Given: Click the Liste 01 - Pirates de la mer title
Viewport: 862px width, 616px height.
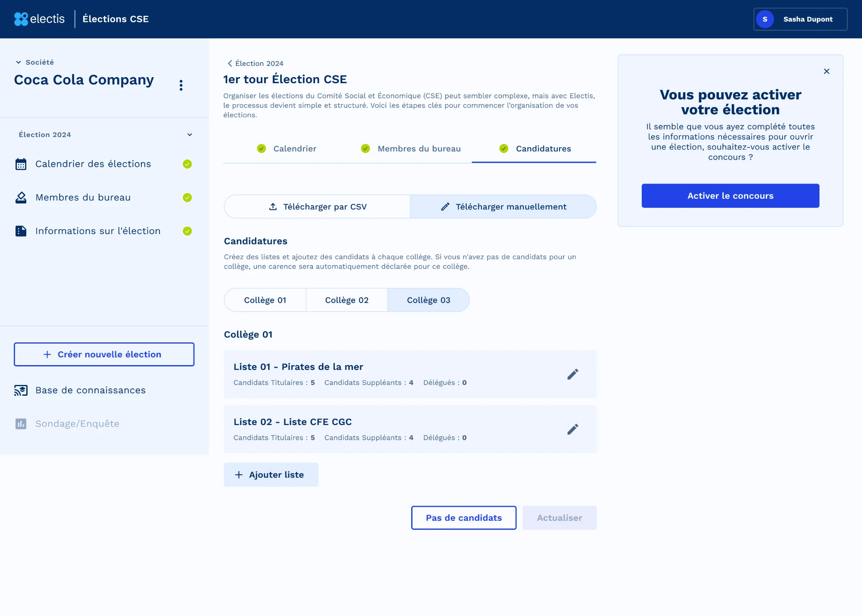Looking at the screenshot, I should [x=298, y=367].
